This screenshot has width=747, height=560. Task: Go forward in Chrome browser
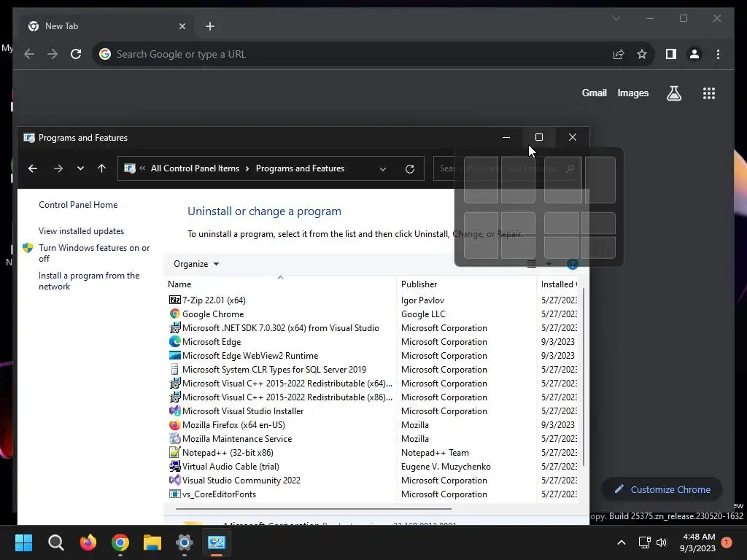click(x=53, y=54)
